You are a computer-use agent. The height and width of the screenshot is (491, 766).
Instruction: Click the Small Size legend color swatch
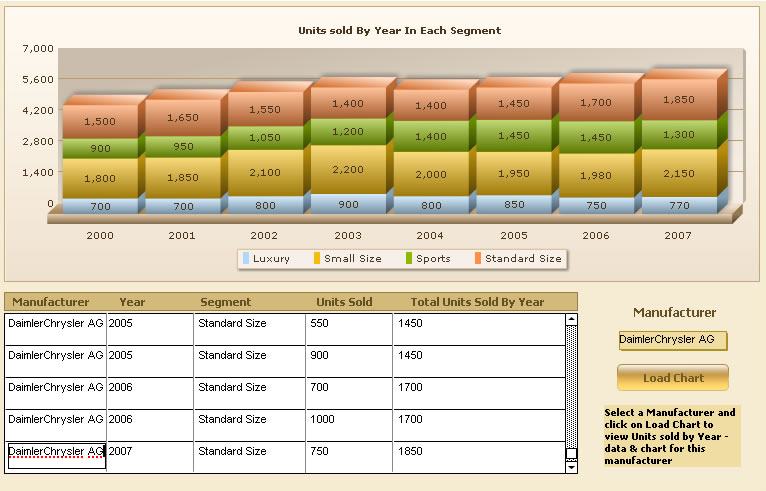(317, 258)
